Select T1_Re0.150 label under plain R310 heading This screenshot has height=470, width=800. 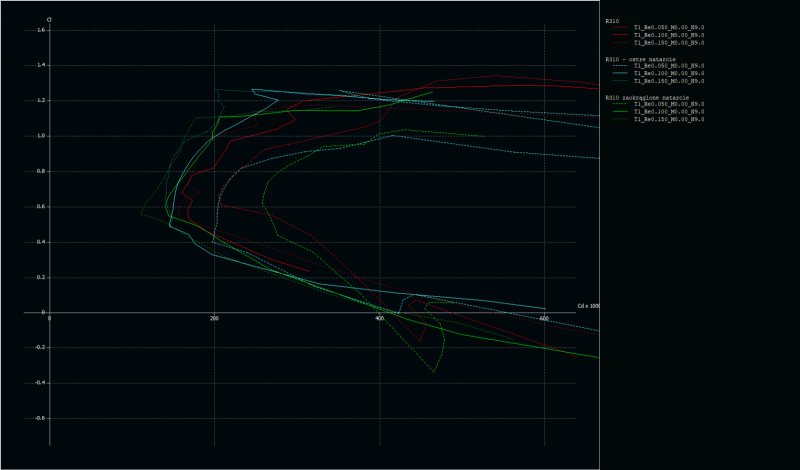coord(669,43)
